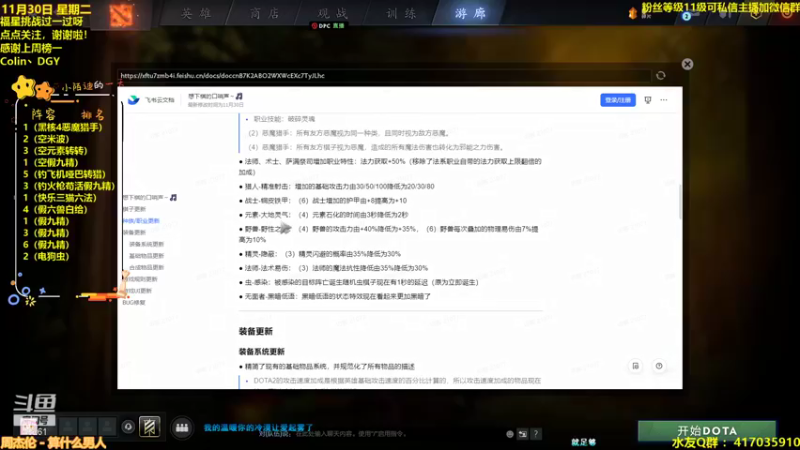The height and width of the screenshot is (450, 800).
Task: Switch to the 观战 (Watch) tab
Action: (x=333, y=13)
